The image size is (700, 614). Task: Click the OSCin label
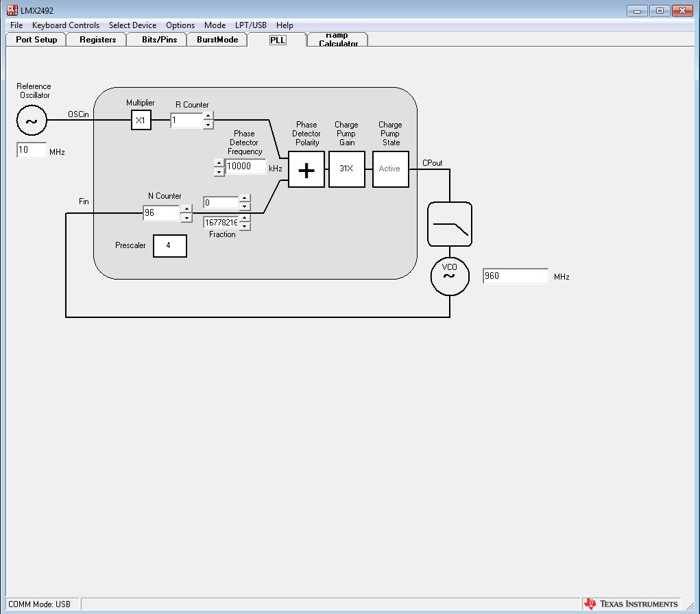(78, 114)
